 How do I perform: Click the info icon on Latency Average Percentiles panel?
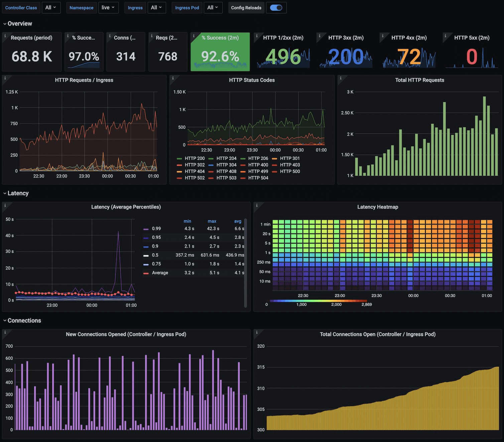(5, 204)
